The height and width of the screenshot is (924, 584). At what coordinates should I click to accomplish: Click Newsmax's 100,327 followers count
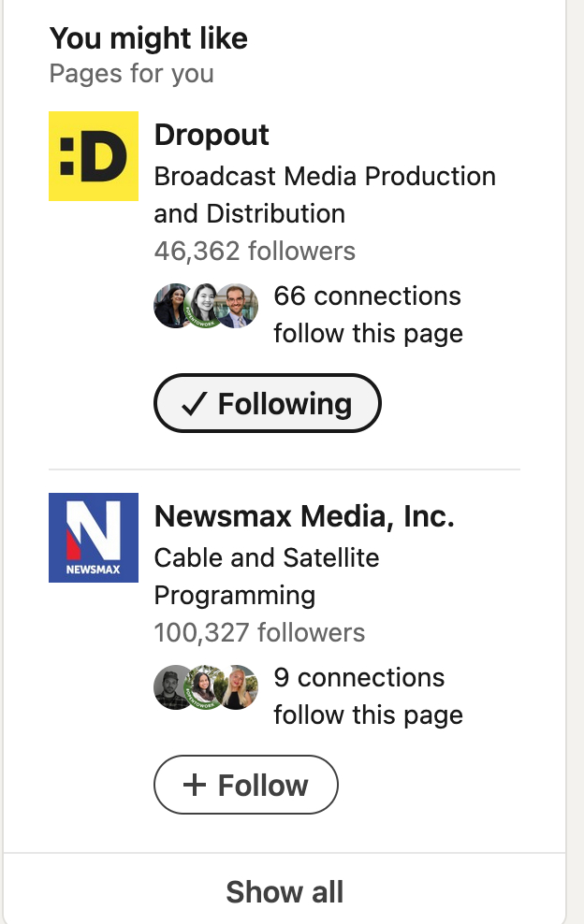259,632
